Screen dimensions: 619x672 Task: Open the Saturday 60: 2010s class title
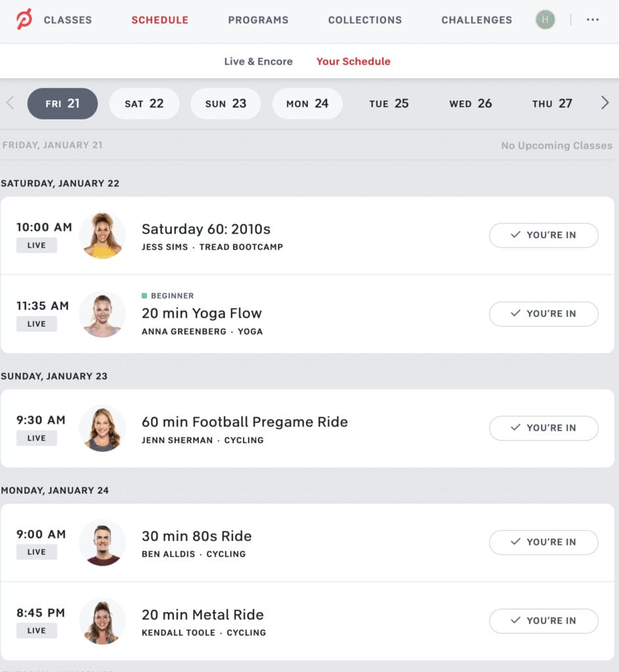tap(206, 229)
